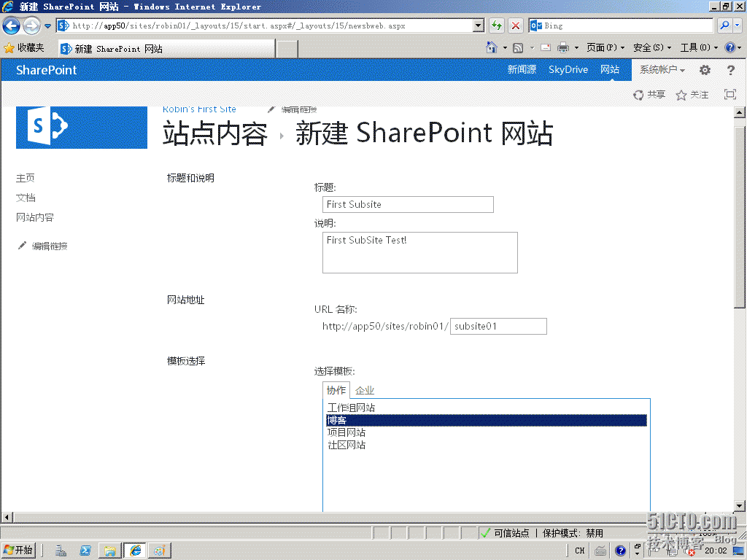Open the 新闻源 newsfeed link
Image resolution: width=747 pixels, height=560 pixels.
point(522,69)
